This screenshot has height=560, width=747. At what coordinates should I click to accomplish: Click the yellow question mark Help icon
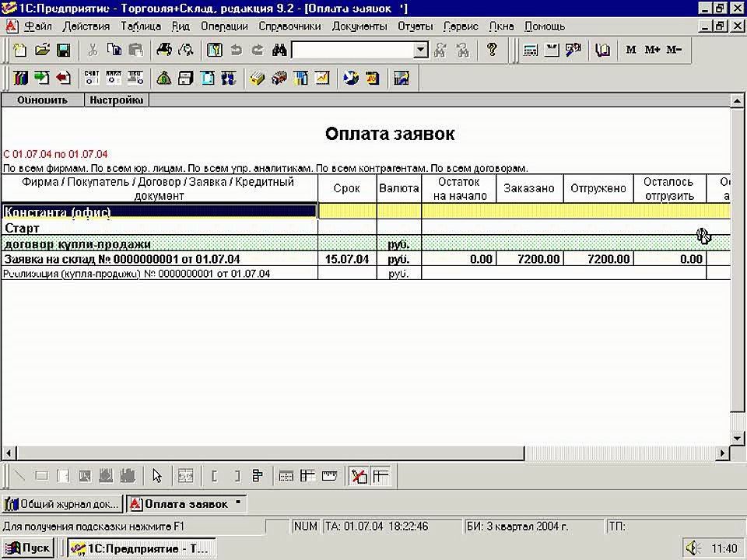point(492,50)
